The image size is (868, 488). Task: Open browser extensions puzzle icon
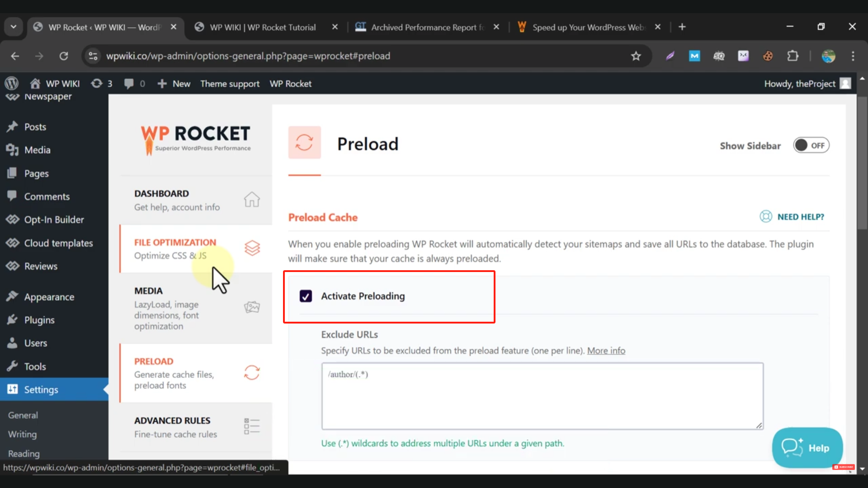(x=793, y=56)
